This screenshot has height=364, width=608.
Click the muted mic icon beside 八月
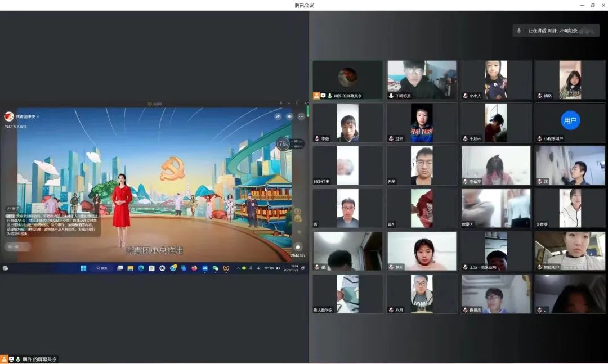[391, 310]
